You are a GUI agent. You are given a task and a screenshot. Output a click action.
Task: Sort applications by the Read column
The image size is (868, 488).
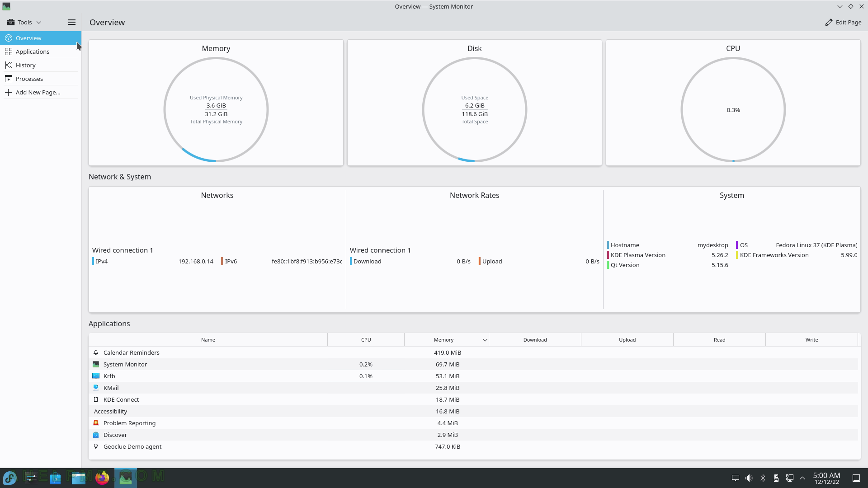719,340
